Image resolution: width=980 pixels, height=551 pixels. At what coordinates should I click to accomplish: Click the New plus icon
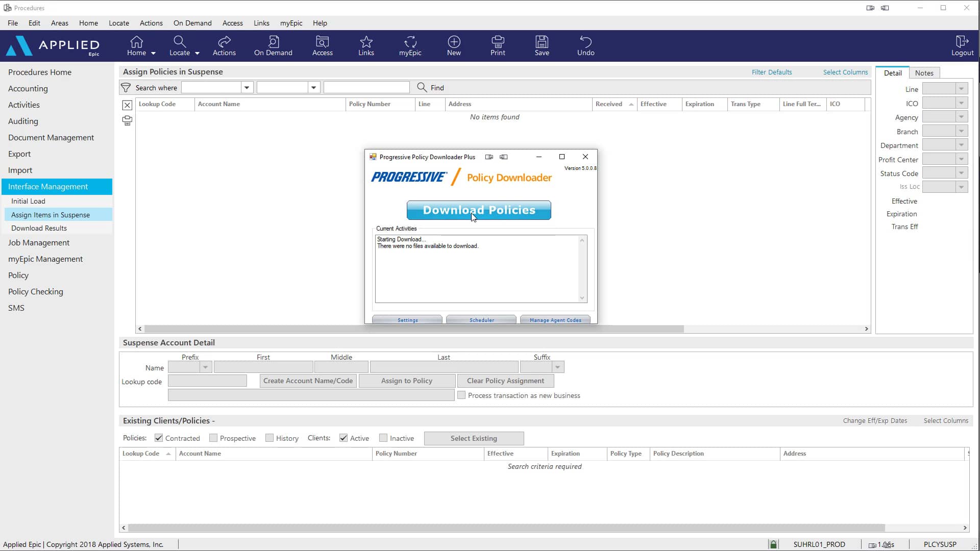pyautogui.click(x=454, y=45)
